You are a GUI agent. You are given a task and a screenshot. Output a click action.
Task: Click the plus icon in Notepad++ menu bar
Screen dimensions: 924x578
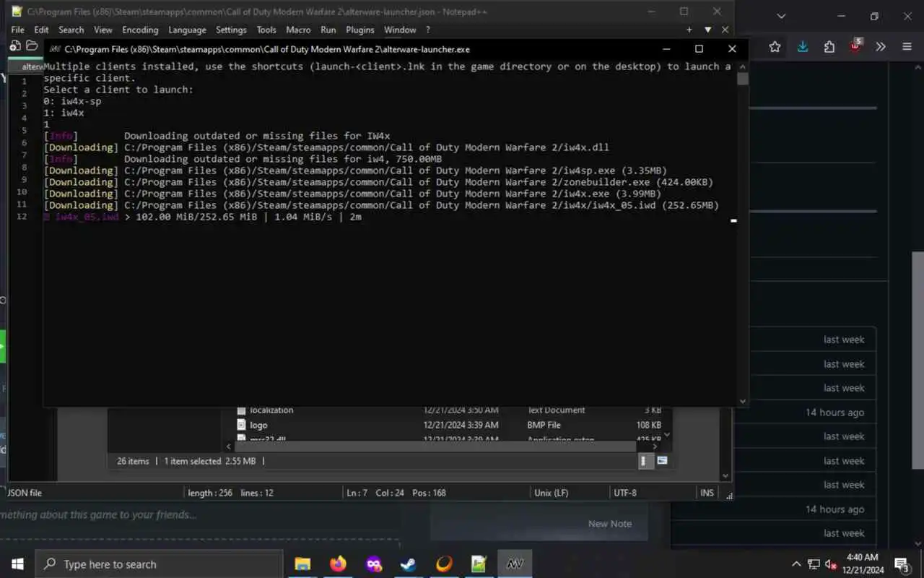[x=689, y=30]
